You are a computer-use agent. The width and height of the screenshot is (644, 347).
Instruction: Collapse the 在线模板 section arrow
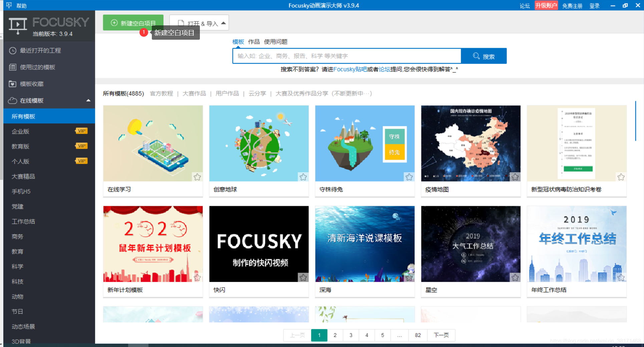88,100
